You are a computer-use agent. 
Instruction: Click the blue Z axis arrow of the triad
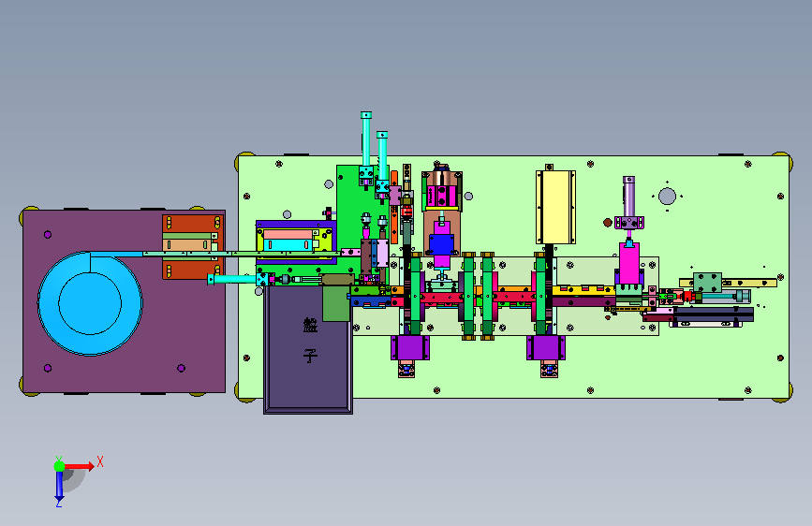coord(59,487)
